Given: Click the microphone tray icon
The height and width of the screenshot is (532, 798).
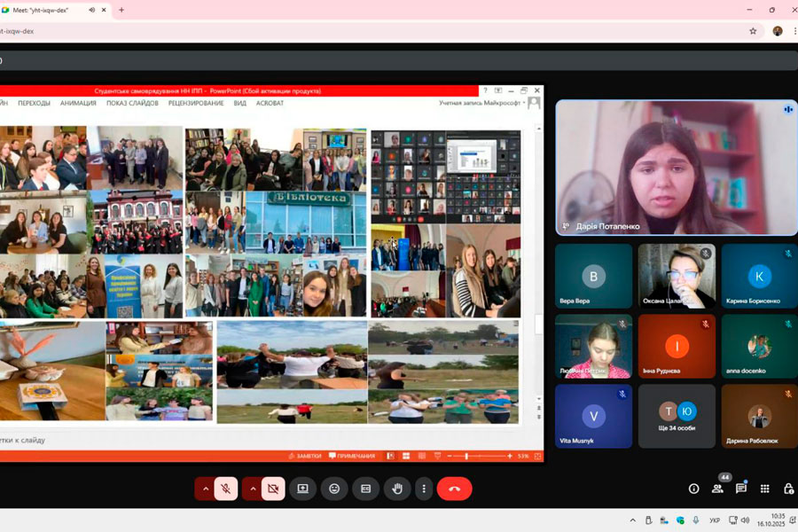Looking at the screenshot, I should [696, 520].
